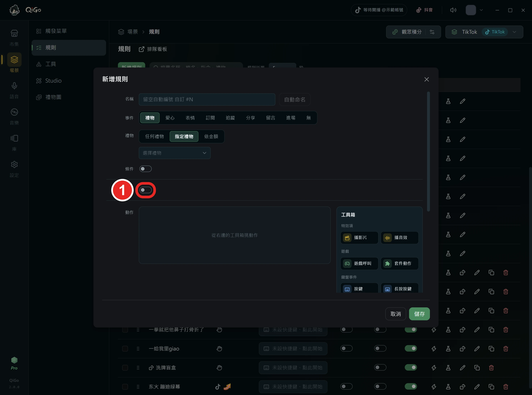532x395 pixels.
Task: Open Studio in the side menu
Action: pyautogui.click(x=69, y=81)
